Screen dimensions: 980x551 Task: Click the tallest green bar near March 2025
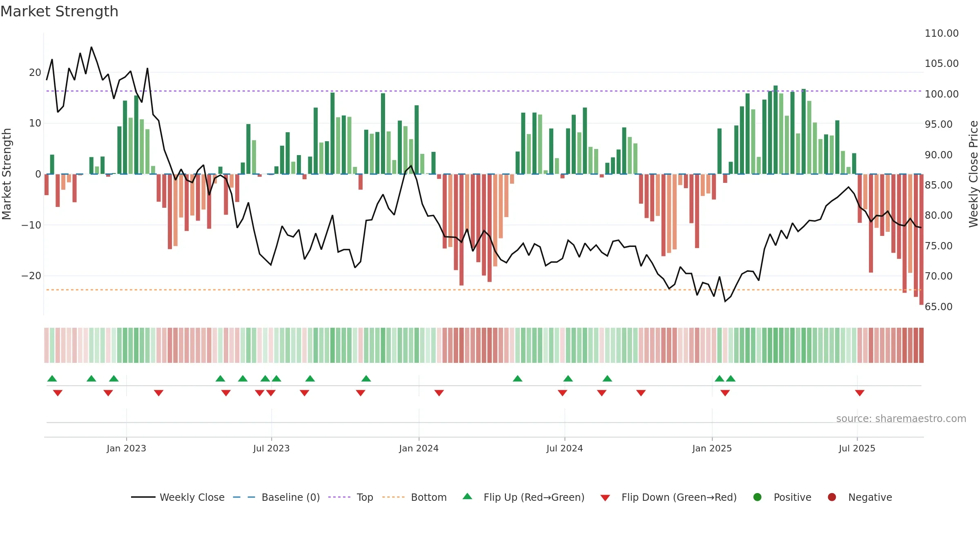click(775, 130)
